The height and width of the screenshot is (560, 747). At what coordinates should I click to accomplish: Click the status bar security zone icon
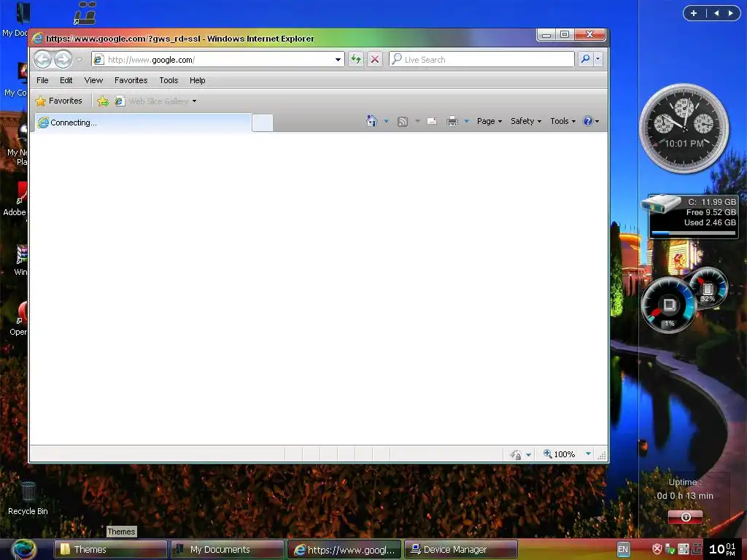pos(516,455)
